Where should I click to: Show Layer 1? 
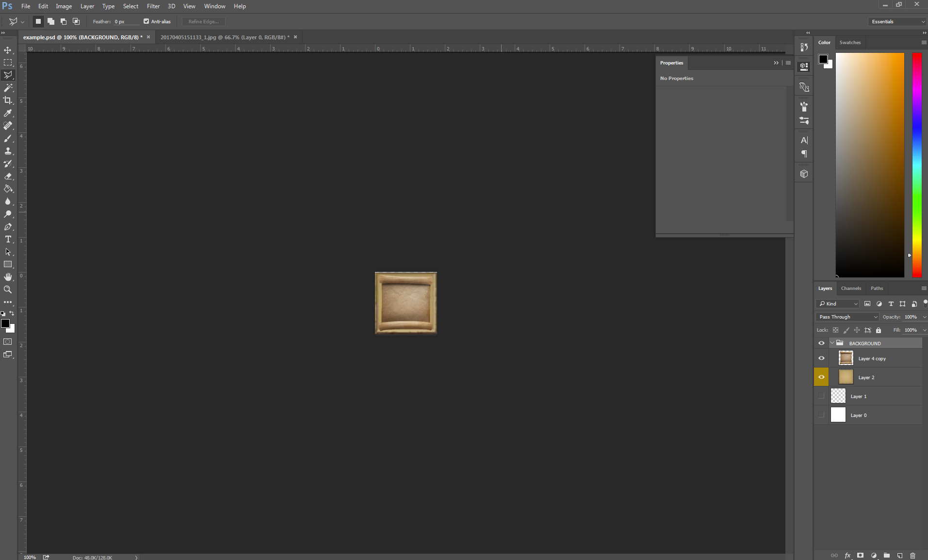click(x=821, y=396)
